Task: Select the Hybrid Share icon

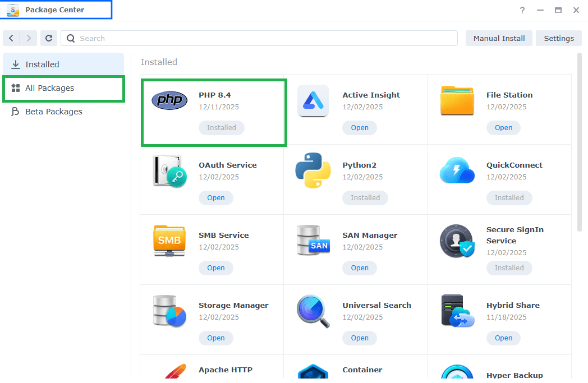Action: (x=457, y=311)
